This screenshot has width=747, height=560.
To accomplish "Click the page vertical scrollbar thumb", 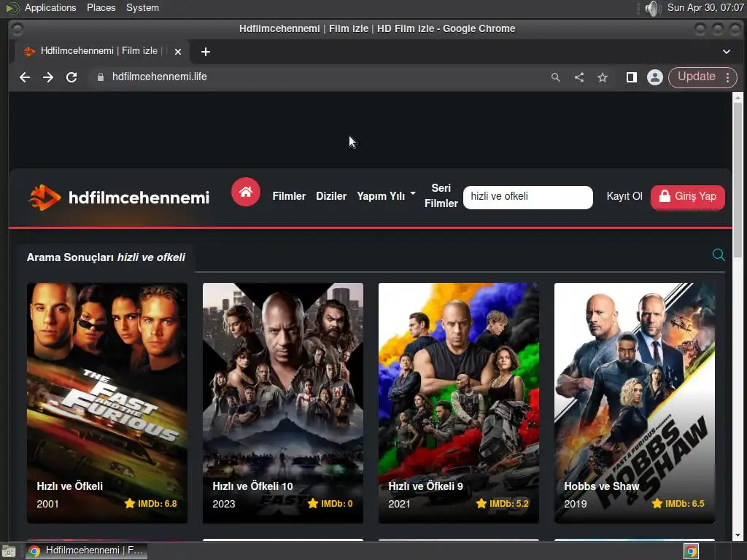I will click(x=738, y=180).
